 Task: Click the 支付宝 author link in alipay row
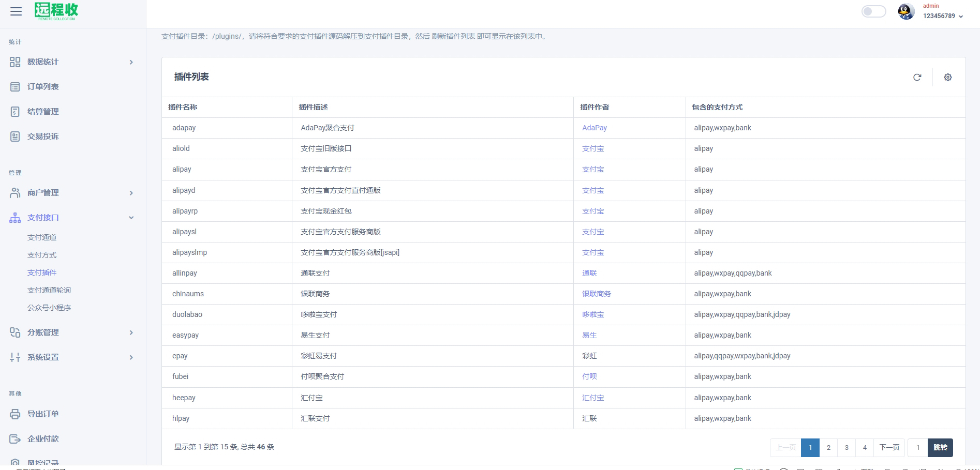(x=593, y=169)
